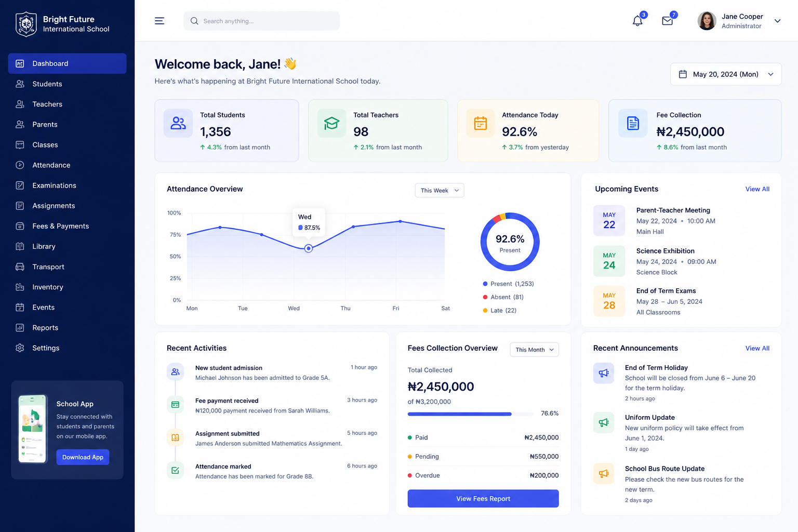Expand the This Month dropdown

coord(535,350)
